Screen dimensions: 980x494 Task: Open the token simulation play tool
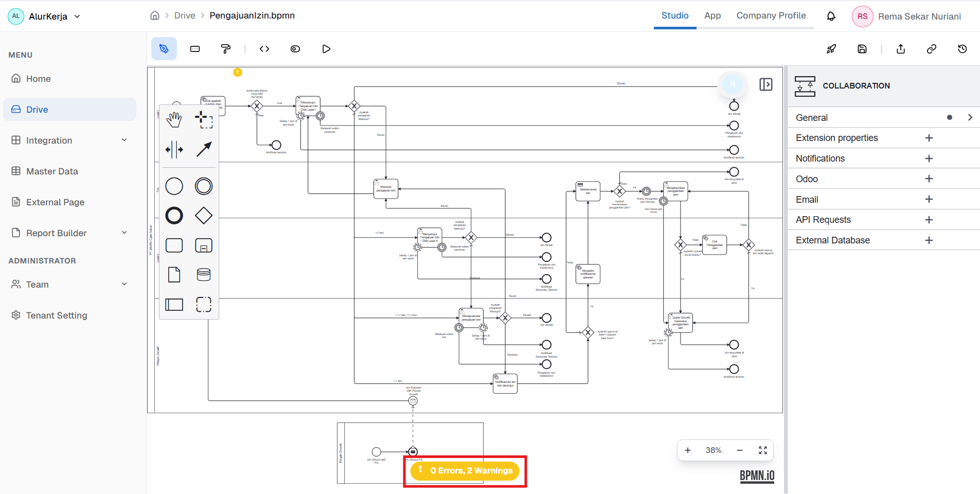pos(326,49)
